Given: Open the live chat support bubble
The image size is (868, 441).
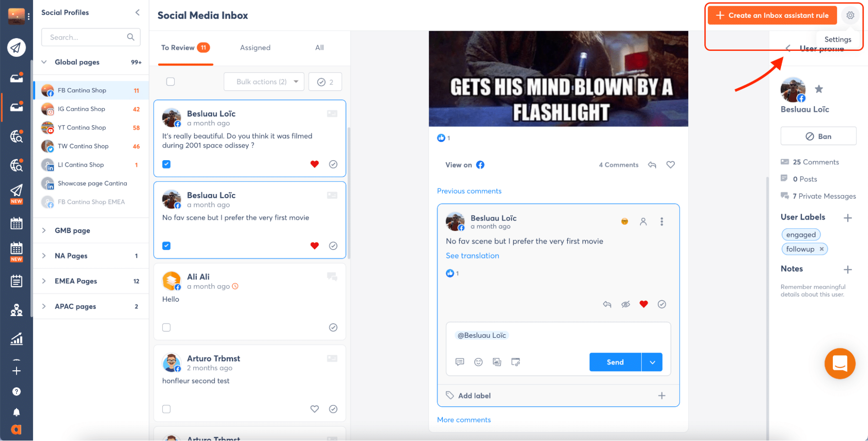Looking at the screenshot, I should click(x=840, y=363).
